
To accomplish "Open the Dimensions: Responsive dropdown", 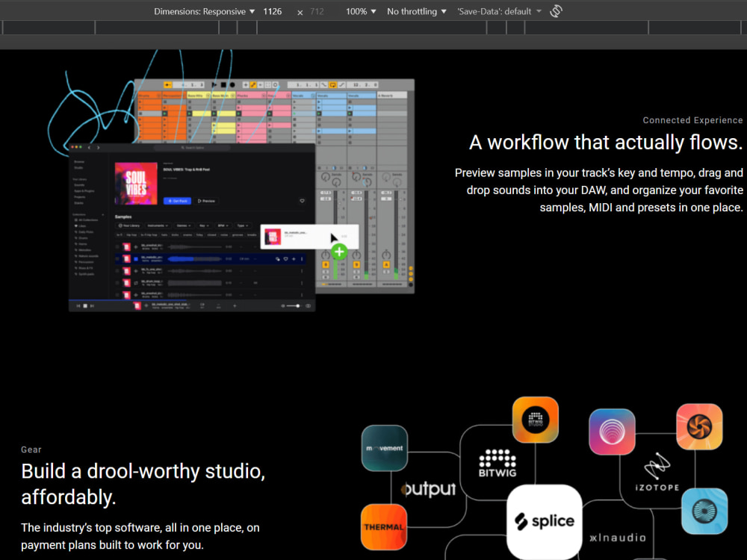I will pos(204,11).
